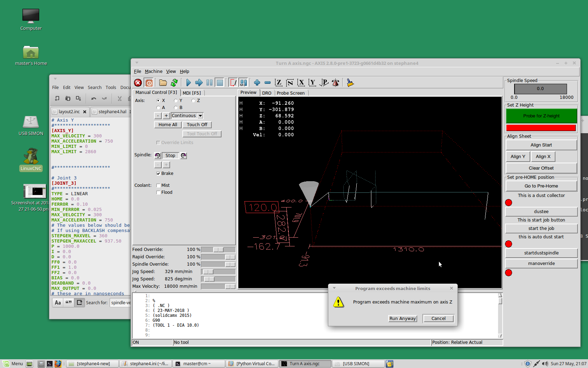588x368 pixels.
Task: Open the Menu launcher in taskbar
Action: 13,364
